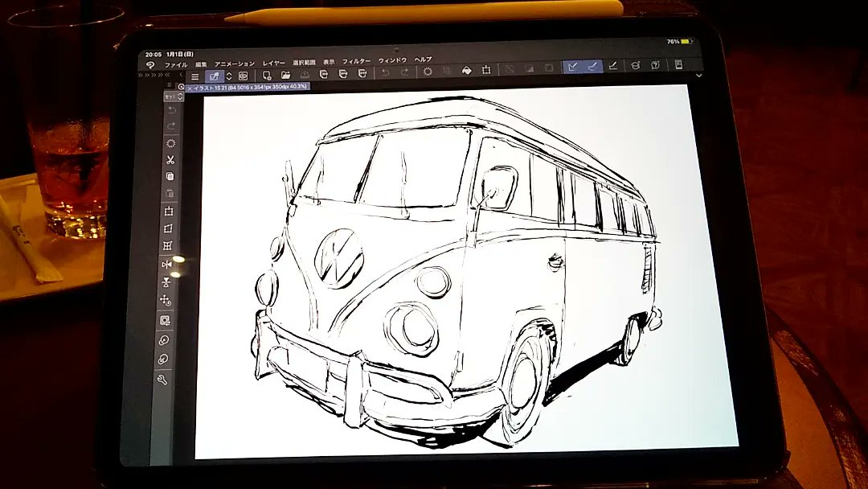Click the last of three export icons
This screenshot has height=489, width=868.
(x=362, y=73)
